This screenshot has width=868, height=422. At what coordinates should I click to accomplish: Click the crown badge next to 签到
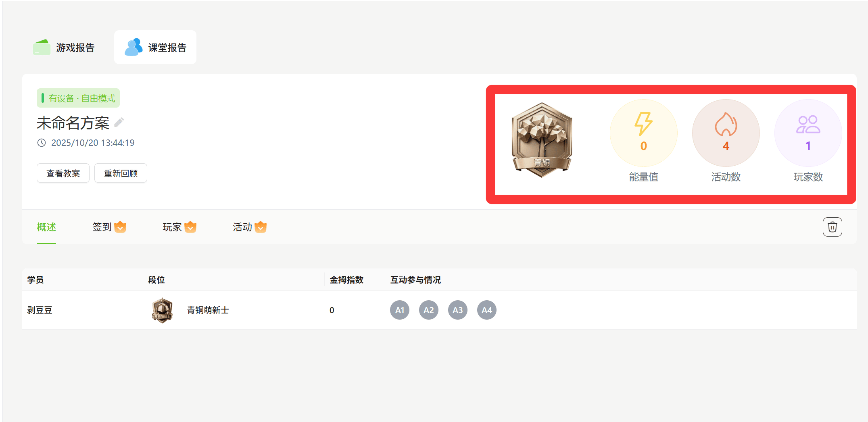click(120, 227)
